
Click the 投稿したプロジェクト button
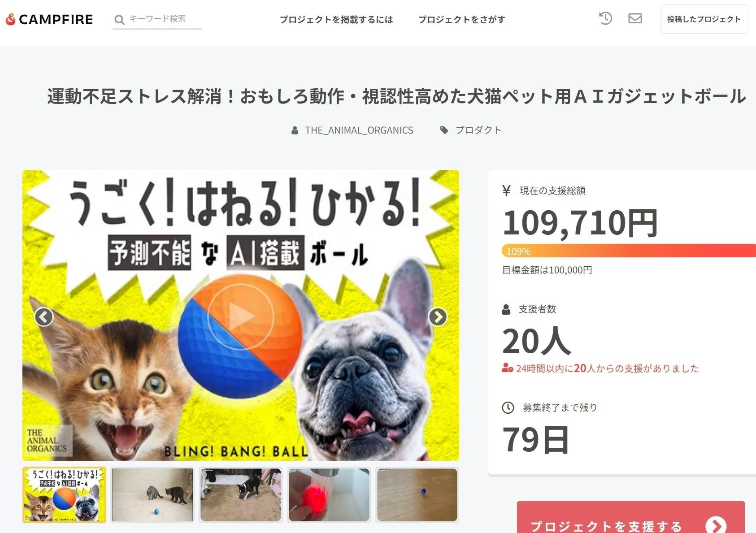pyautogui.click(x=704, y=19)
